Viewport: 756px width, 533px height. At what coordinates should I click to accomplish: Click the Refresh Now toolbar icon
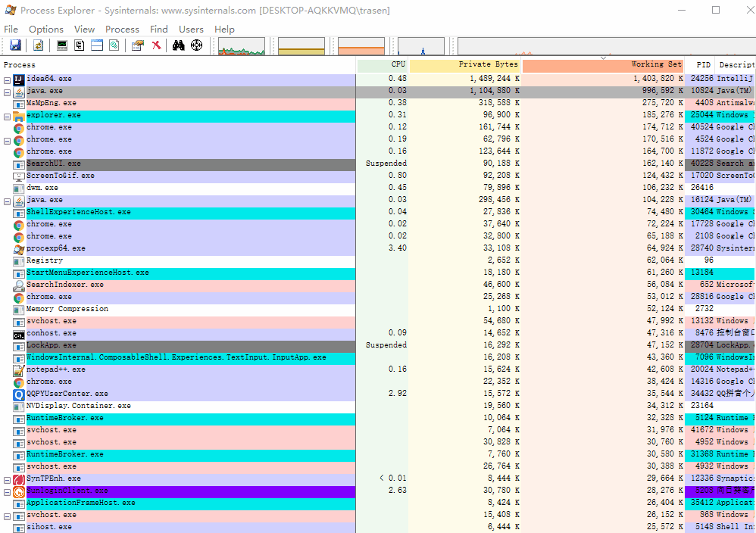(38, 45)
